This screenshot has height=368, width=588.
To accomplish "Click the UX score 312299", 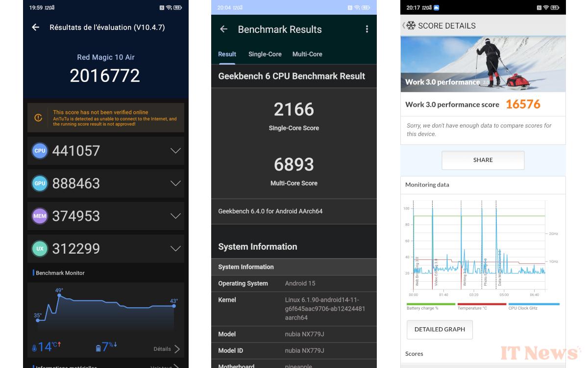I will [76, 249].
